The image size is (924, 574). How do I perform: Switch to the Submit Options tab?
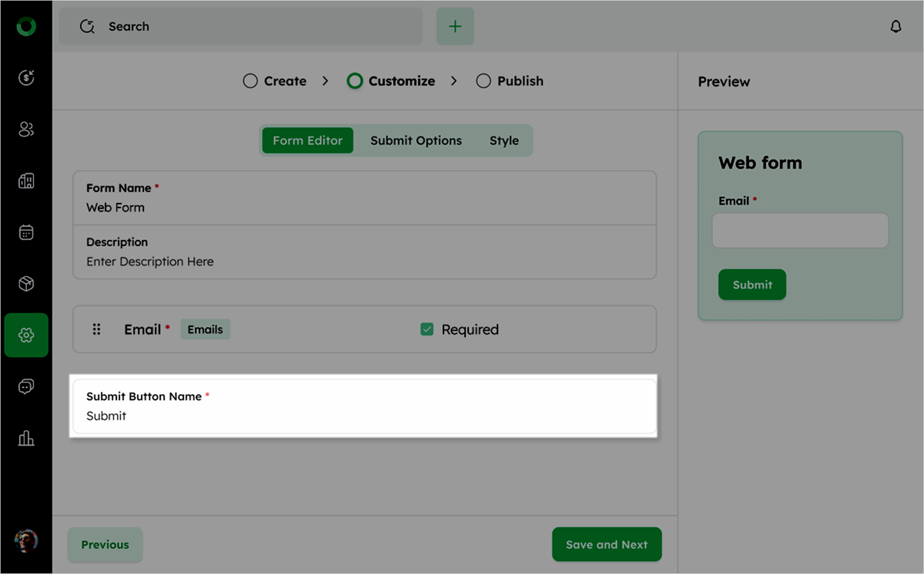(416, 141)
